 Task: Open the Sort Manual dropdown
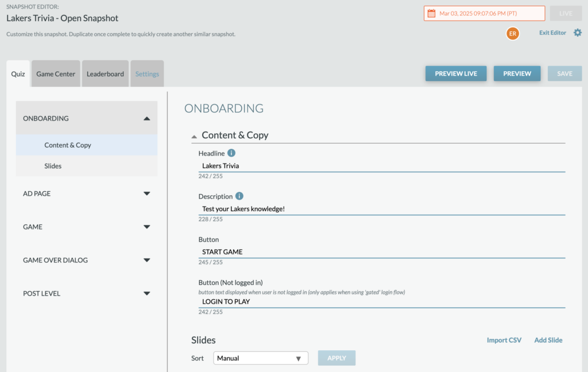click(x=261, y=358)
